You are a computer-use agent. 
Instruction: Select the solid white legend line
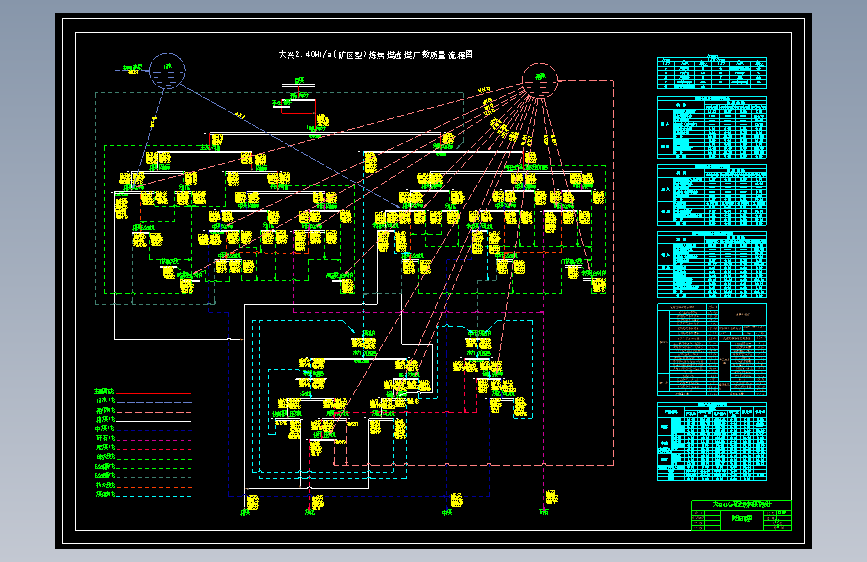(153, 422)
